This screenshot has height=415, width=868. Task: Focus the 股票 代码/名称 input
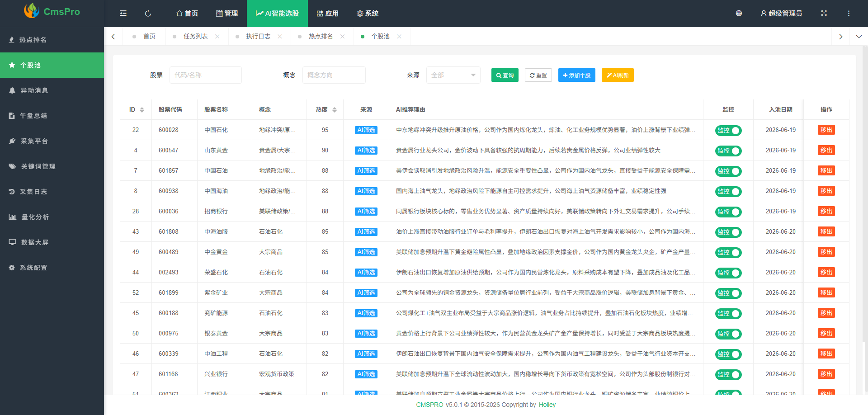[x=206, y=75]
